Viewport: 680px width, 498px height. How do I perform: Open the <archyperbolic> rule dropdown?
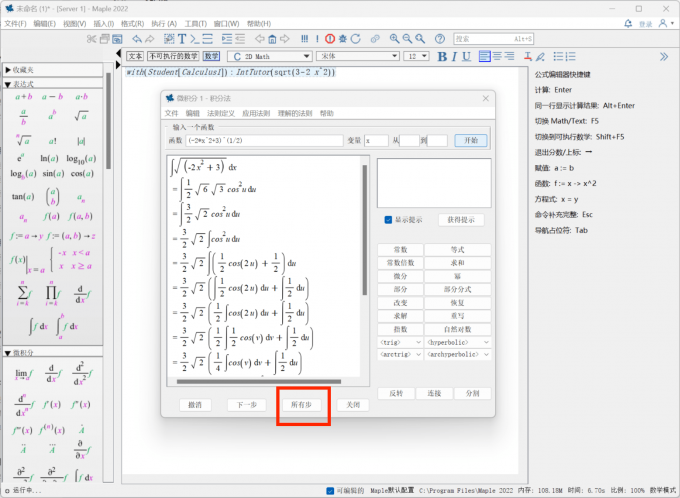pyautogui.click(x=458, y=354)
